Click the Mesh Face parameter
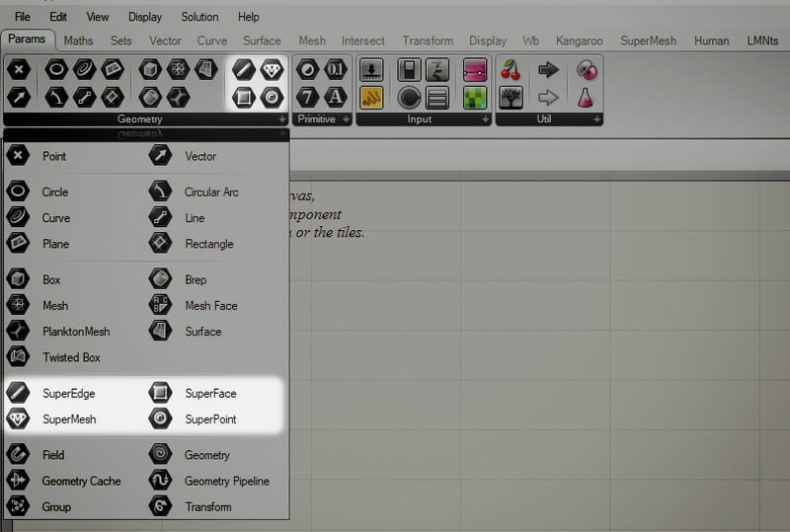The image size is (790, 532). [x=210, y=306]
